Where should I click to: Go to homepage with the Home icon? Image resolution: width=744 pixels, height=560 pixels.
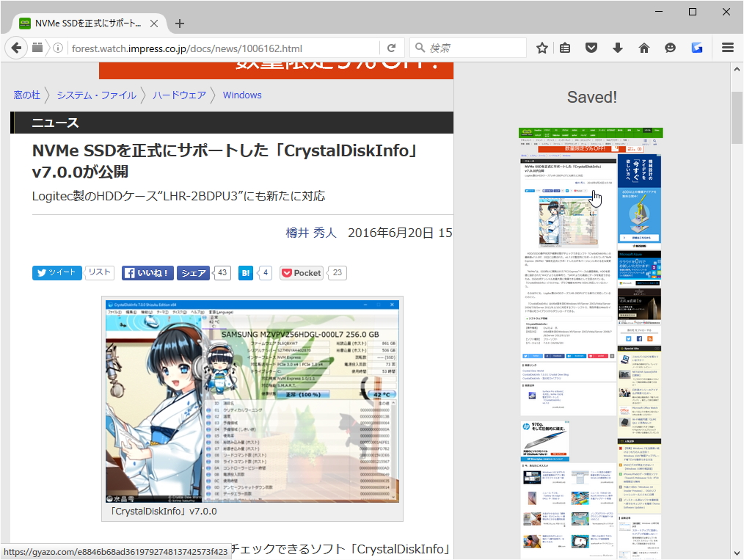[643, 47]
